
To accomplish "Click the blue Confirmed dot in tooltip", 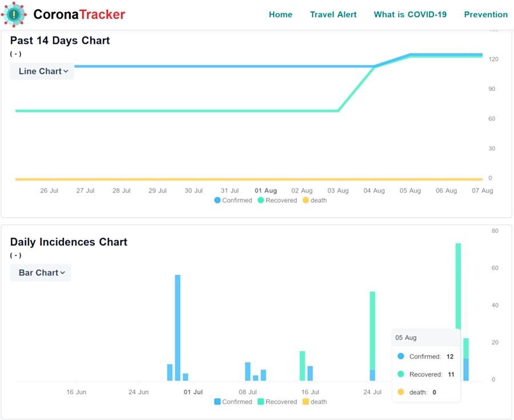I will tap(400, 357).
